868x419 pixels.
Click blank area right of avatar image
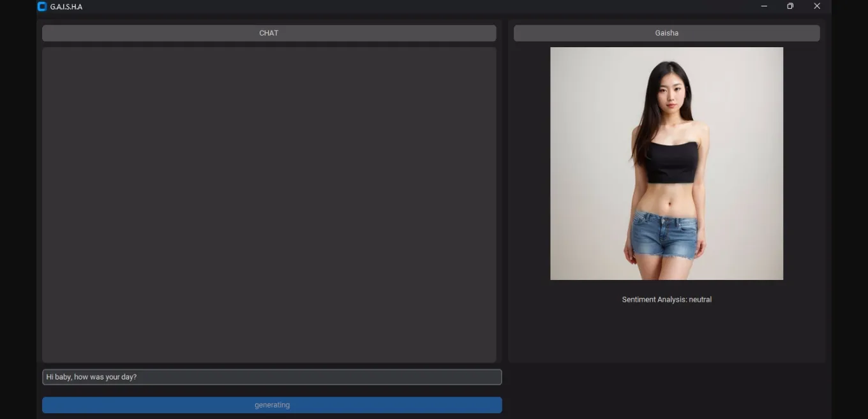pyautogui.click(x=803, y=163)
